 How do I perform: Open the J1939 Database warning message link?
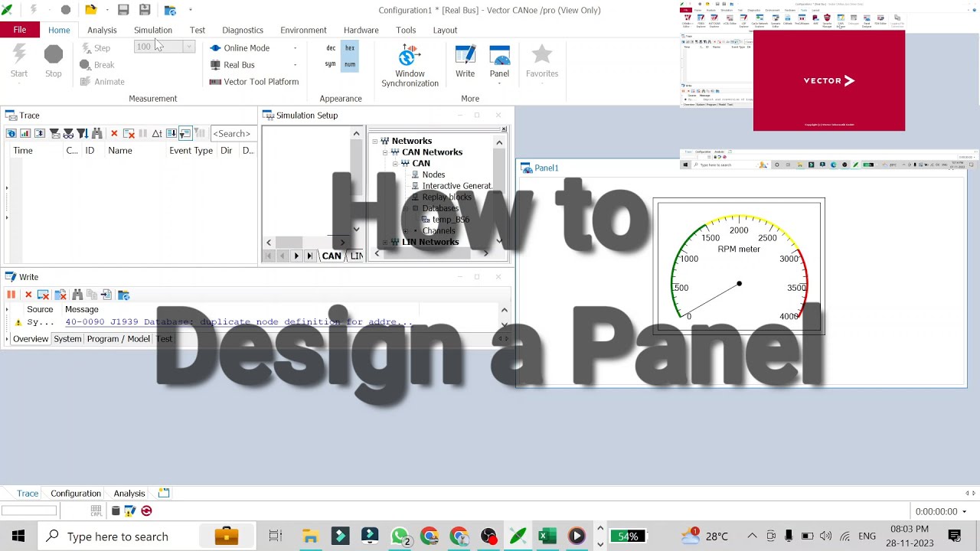click(x=239, y=322)
